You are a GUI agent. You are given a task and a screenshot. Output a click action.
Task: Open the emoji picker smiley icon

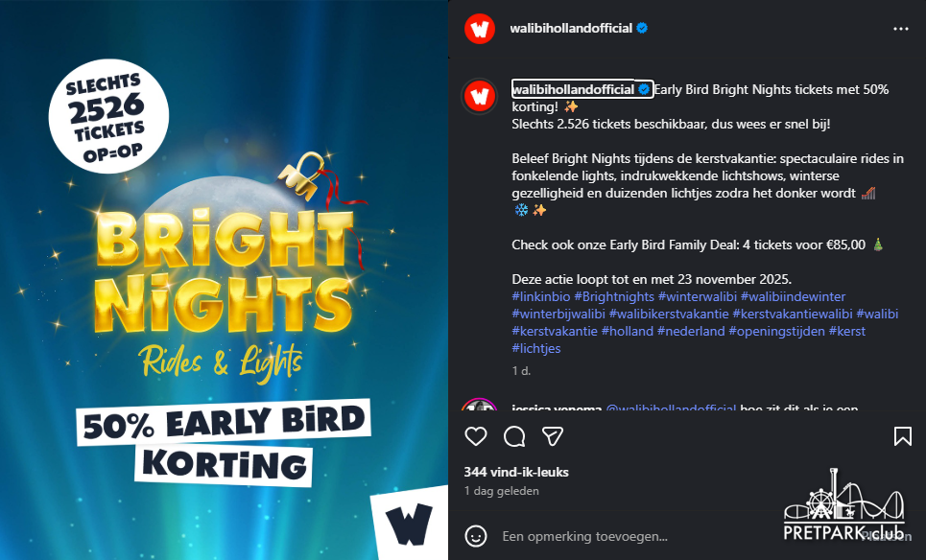(x=476, y=536)
